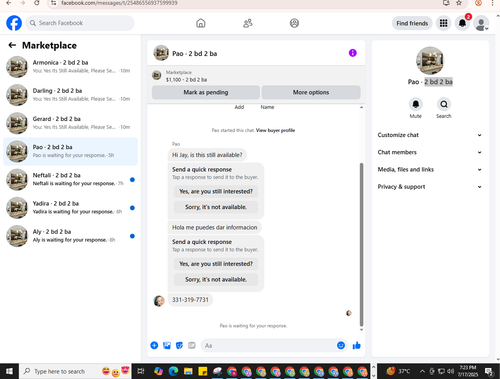Open the Groups icon in top navigation
The image size is (500, 379).
(294, 23)
